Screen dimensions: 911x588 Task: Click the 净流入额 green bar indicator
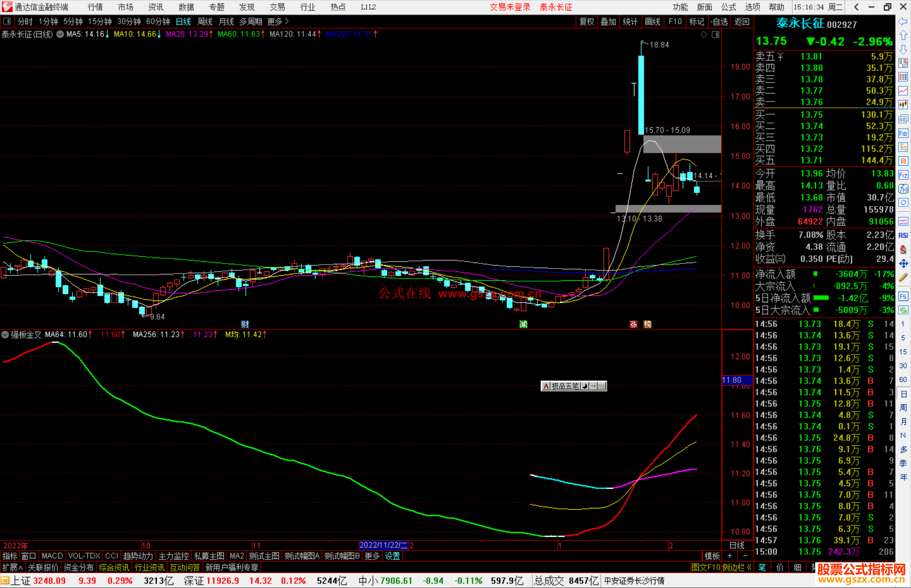pos(816,274)
